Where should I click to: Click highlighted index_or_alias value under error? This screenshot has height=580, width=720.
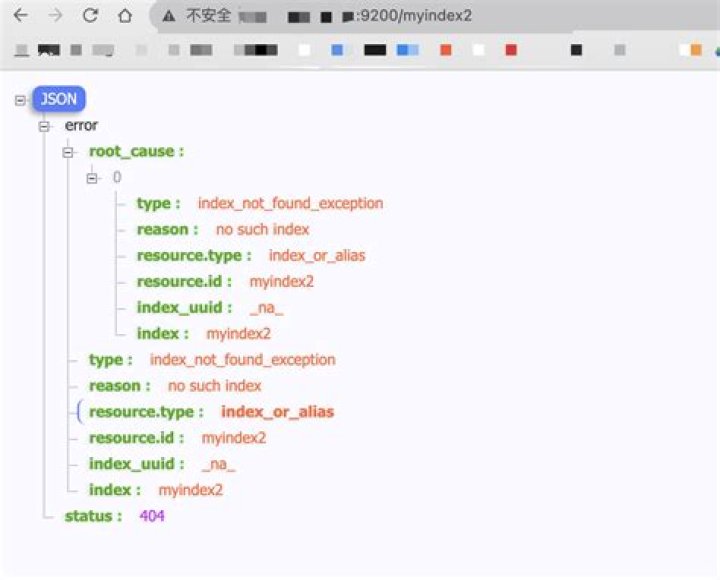pos(277,412)
